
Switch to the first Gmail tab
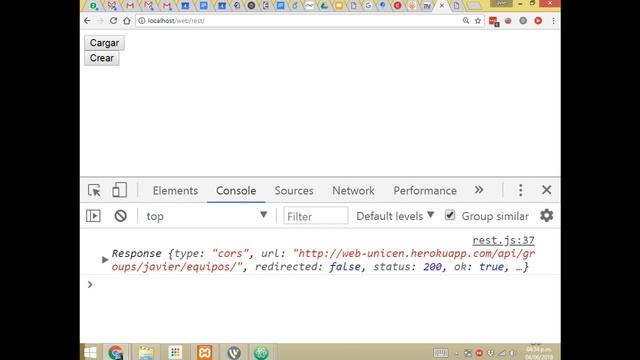pyautogui.click(x=130, y=6)
